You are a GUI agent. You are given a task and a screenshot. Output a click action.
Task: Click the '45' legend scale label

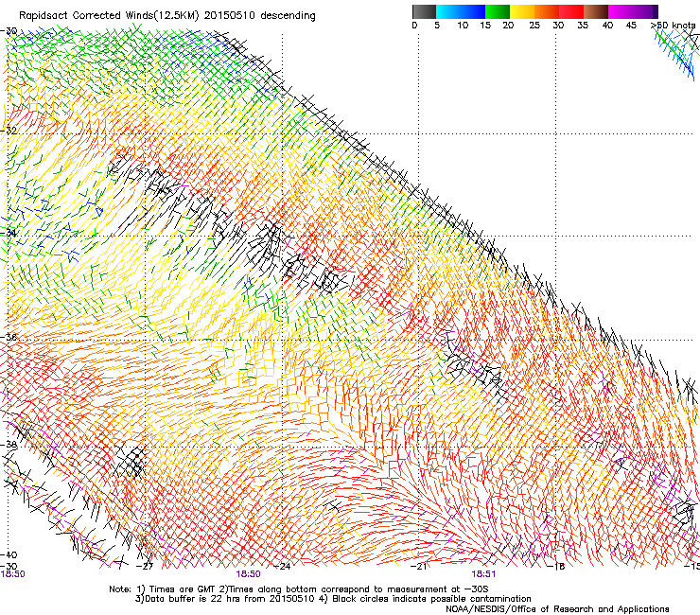(631, 26)
